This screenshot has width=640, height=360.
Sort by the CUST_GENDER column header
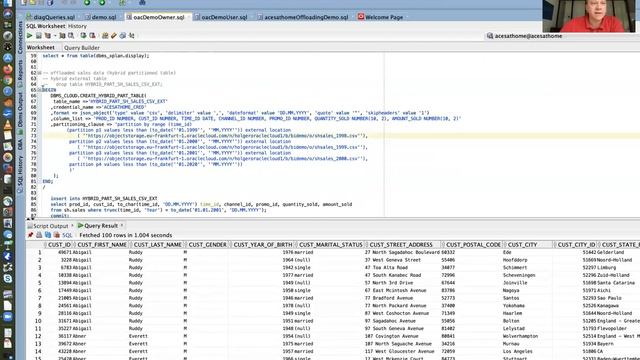(208, 244)
